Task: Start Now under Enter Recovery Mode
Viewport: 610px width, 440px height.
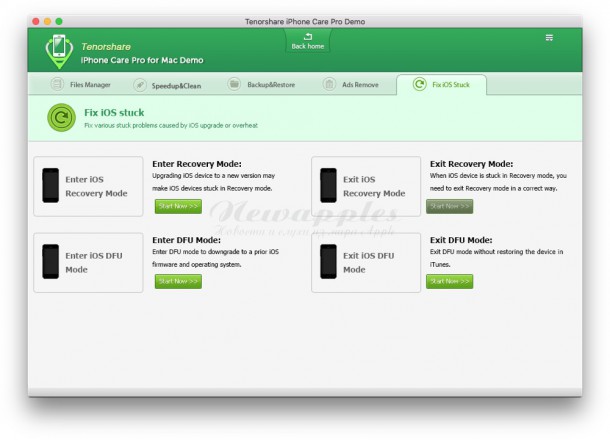Action: [x=178, y=206]
